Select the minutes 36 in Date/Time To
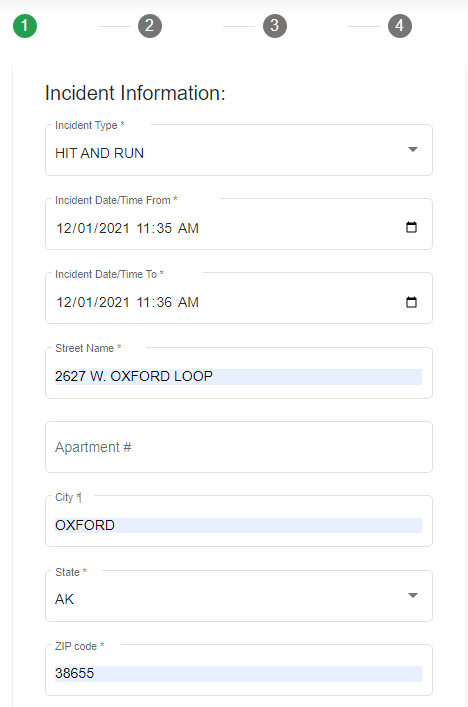Viewport: 468px width, 707px height. point(164,302)
